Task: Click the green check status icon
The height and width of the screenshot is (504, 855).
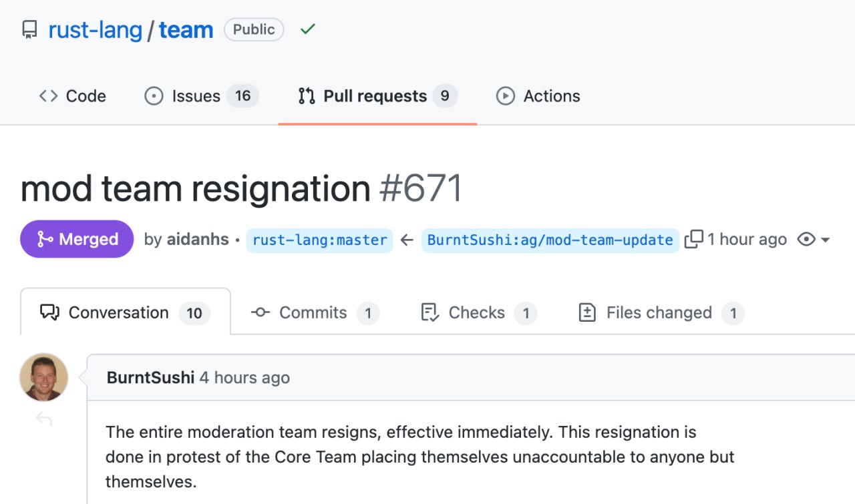Action: click(307, 29)
